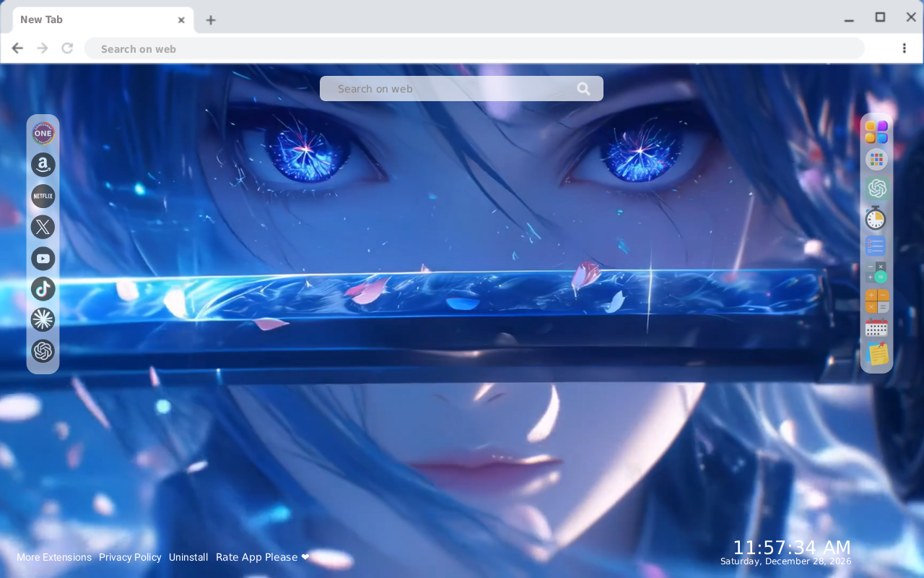Focus the page's Search on web field

(461, 89)
